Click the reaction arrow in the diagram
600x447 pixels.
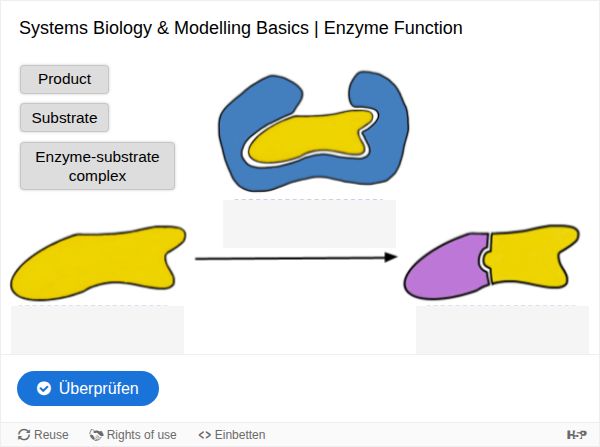coord(296,258)
